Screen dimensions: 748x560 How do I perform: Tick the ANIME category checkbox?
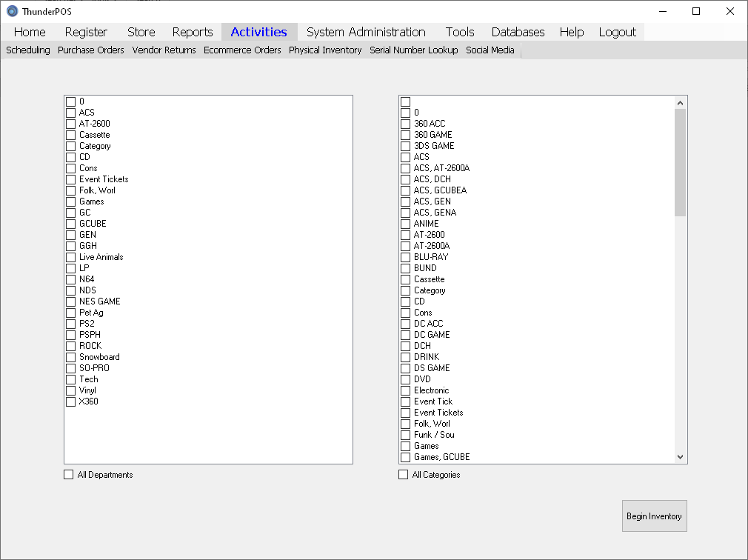(405, 224)
